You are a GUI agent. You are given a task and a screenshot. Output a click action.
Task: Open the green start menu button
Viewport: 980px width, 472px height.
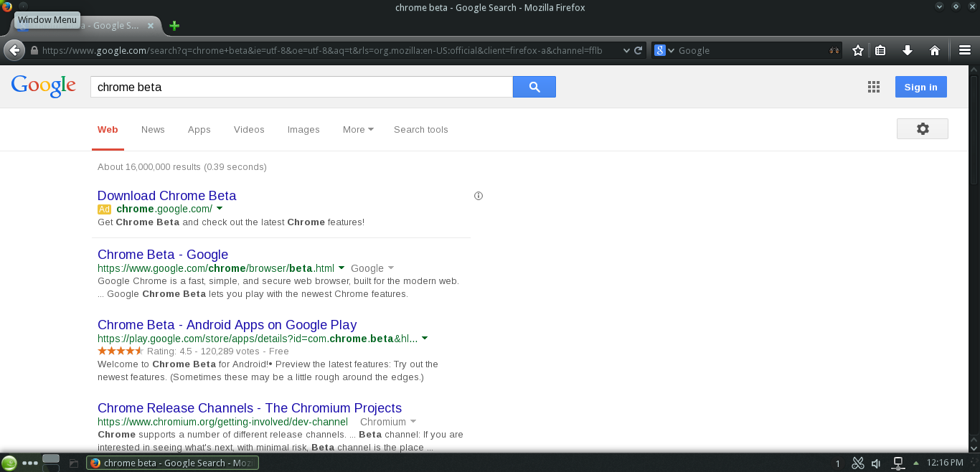click(x=9, y=463)
